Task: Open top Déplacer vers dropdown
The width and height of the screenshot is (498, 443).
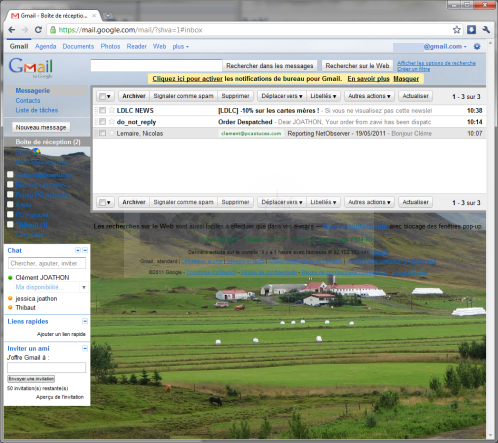Action: click(x=282, y=96)
